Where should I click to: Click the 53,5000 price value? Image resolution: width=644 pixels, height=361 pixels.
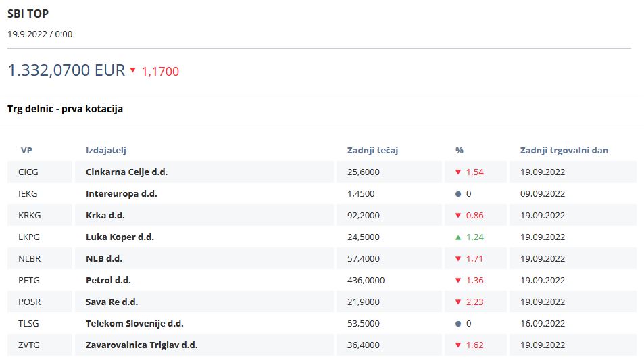(364, 323)
